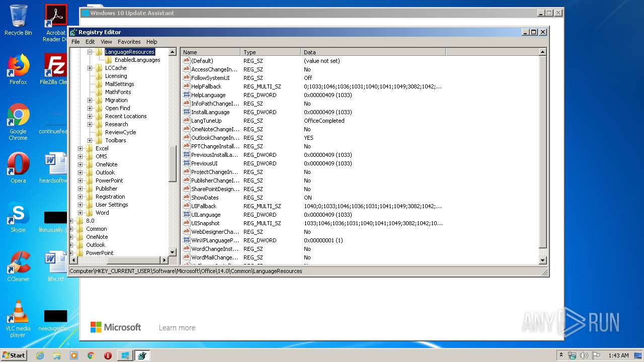Click the Start button
The width and height of the screenshot is (644, 362).
(14, 355)
